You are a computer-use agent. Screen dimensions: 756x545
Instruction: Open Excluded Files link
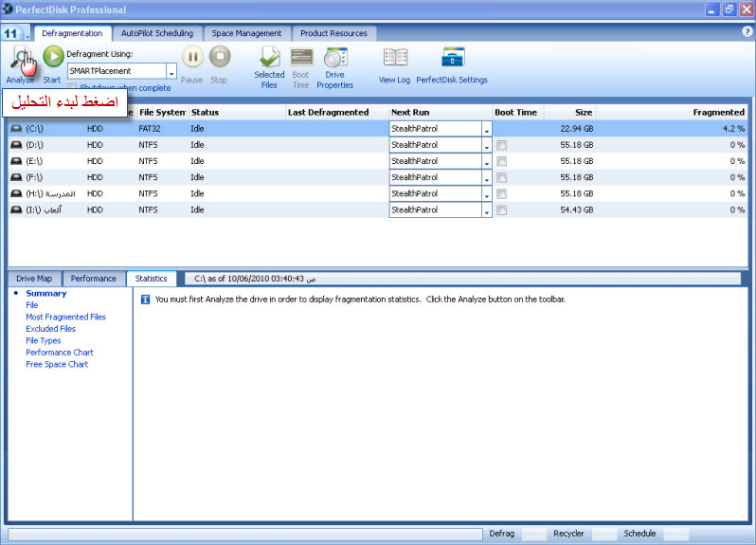pyautogui.click(x=50, y=329)
